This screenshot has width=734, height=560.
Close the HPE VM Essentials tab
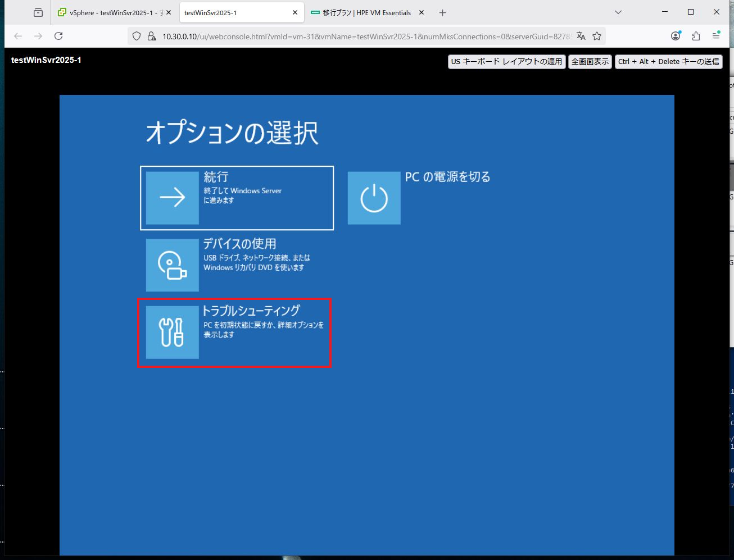coord(422,12)
